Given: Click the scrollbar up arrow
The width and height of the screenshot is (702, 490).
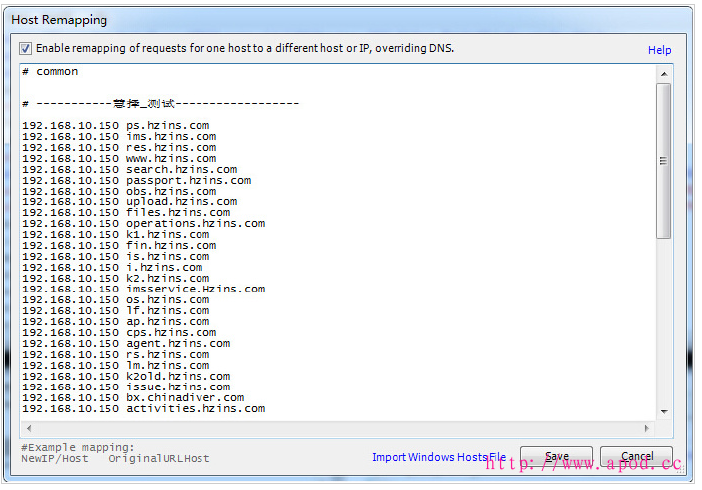Looking at the screenshot, I should [663, 74].
